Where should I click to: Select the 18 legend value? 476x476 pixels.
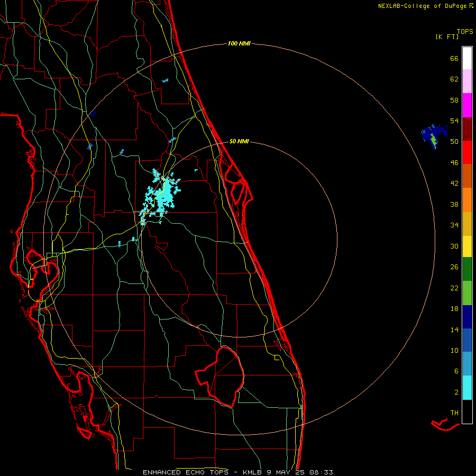coord(454,309)
